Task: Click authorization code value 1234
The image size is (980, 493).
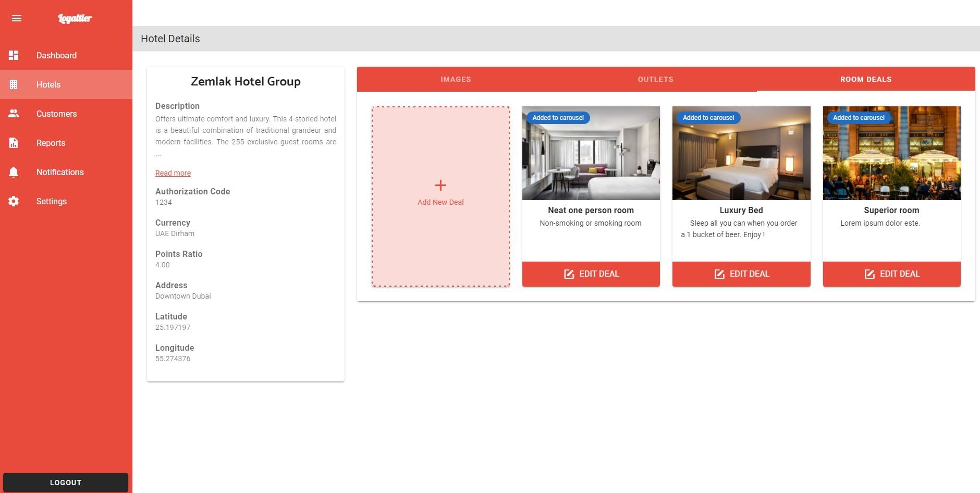Action: pos(164,202)
